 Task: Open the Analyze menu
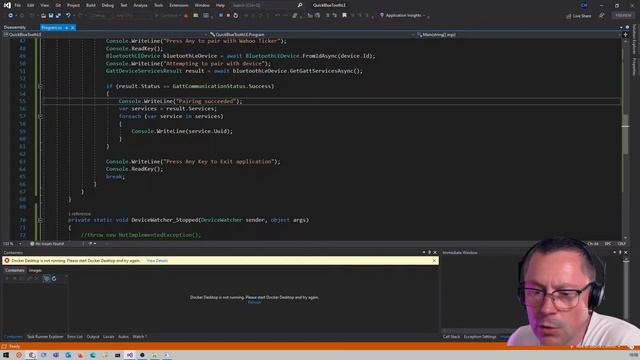140,5
